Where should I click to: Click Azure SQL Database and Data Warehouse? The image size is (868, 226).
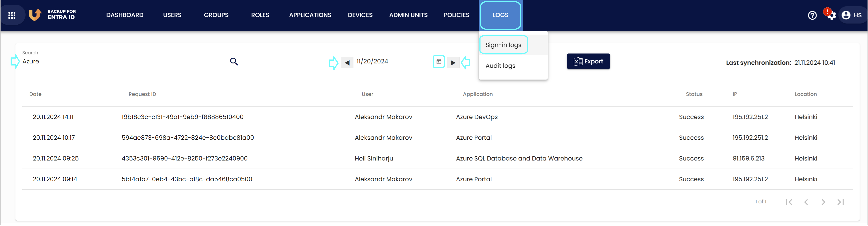(x=519, y=158)
